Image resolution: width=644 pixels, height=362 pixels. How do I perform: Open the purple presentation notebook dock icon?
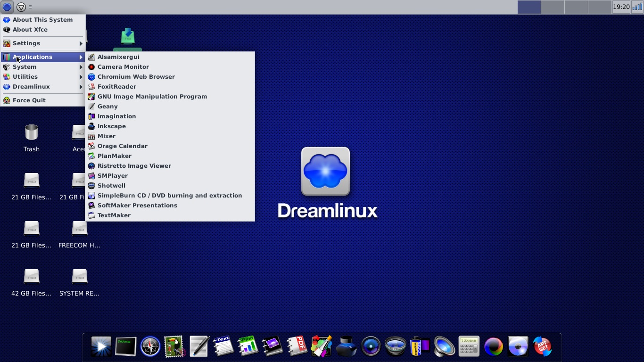[272, 347]
